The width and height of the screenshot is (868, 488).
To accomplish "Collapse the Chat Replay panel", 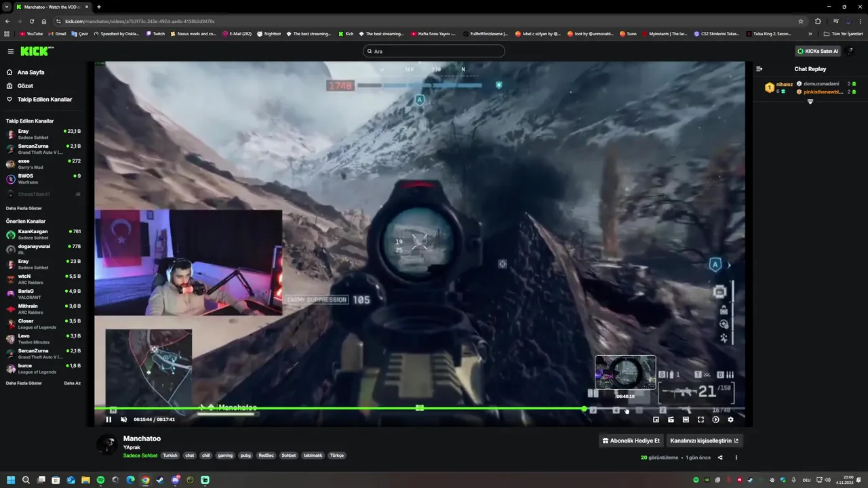I will pos(759,68).
